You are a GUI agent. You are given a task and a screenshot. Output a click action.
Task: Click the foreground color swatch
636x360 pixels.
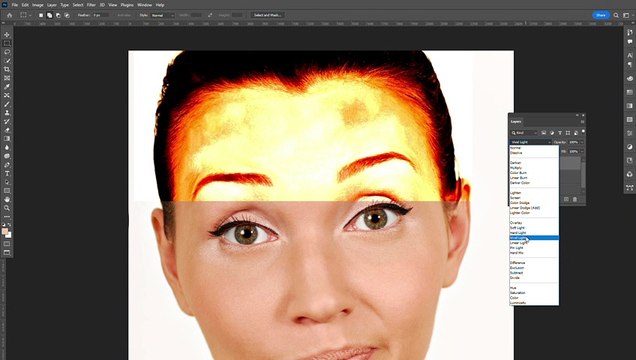tap(5, 231)
